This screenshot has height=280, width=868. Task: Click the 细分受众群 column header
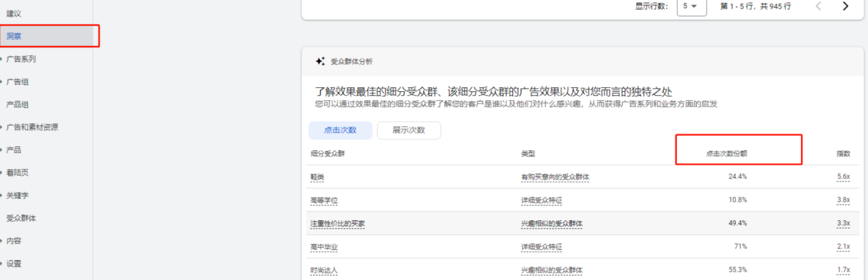click(327, 154)
